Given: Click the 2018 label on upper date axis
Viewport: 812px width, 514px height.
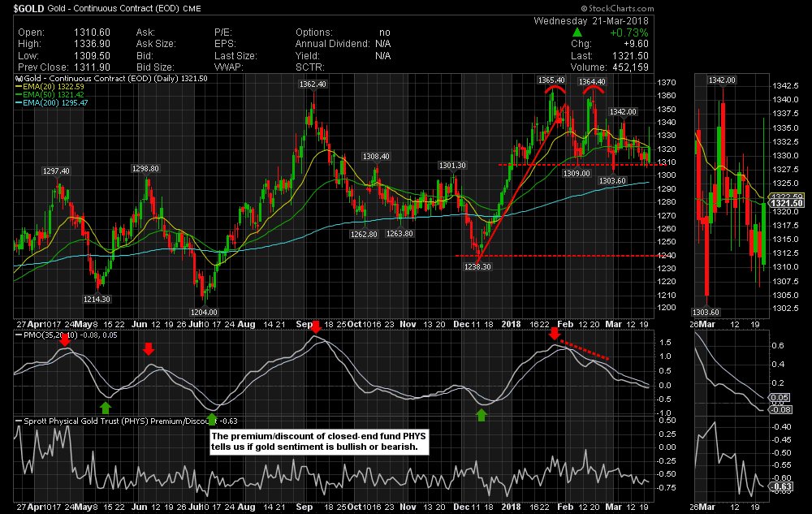Looking at the screenshot, I should (511, 324).
